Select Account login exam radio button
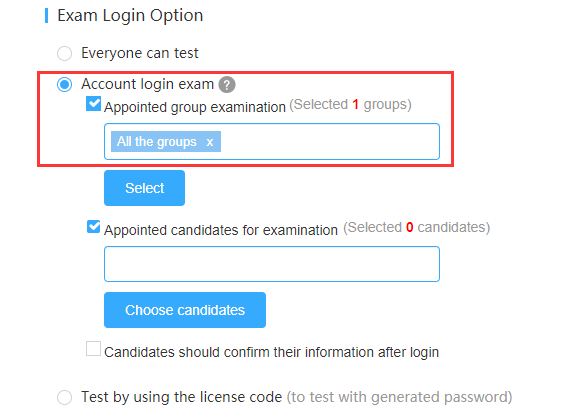 (64, 85)
